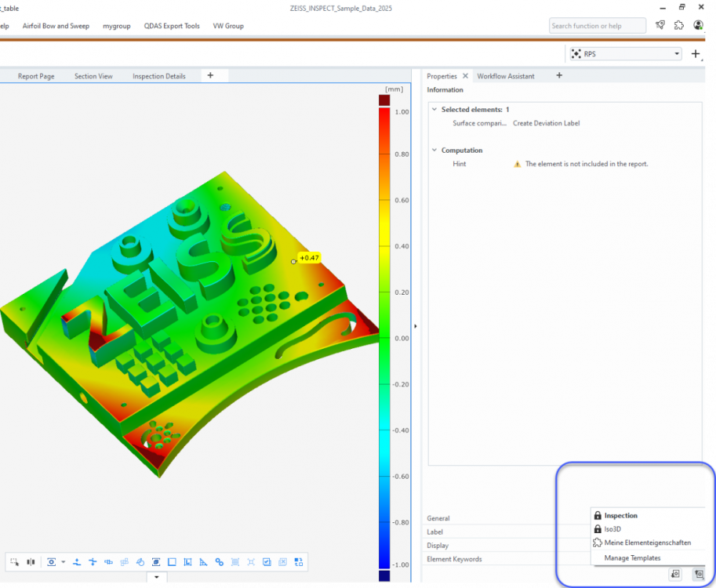Click the +0.47 deviation label
The width and height of the screenshot is (716, 588).
tap(309, 258)
